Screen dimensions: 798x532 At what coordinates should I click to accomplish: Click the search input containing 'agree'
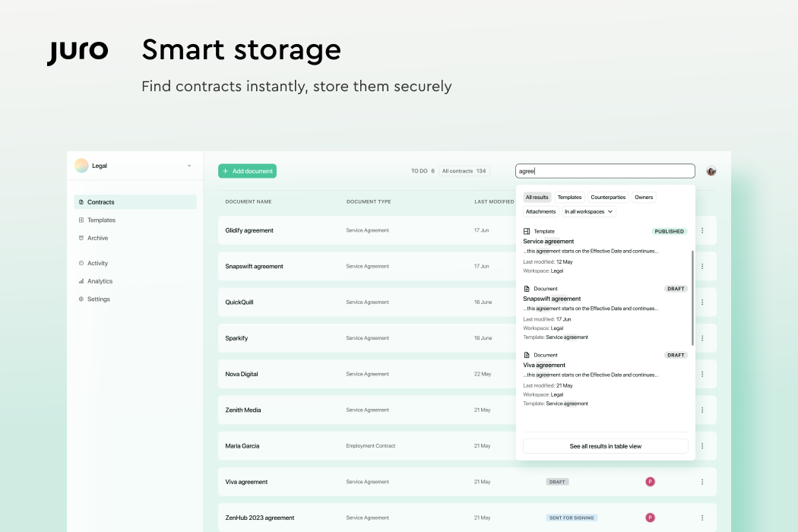604,171
